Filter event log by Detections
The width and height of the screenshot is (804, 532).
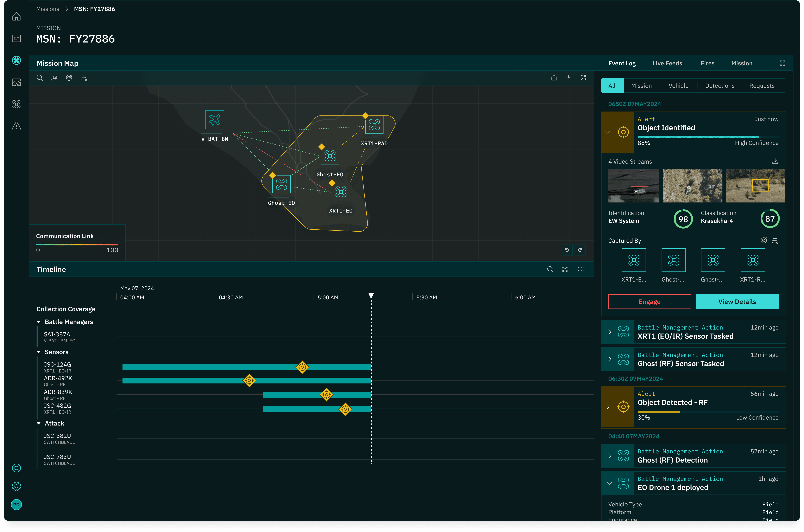pos(720,86)
